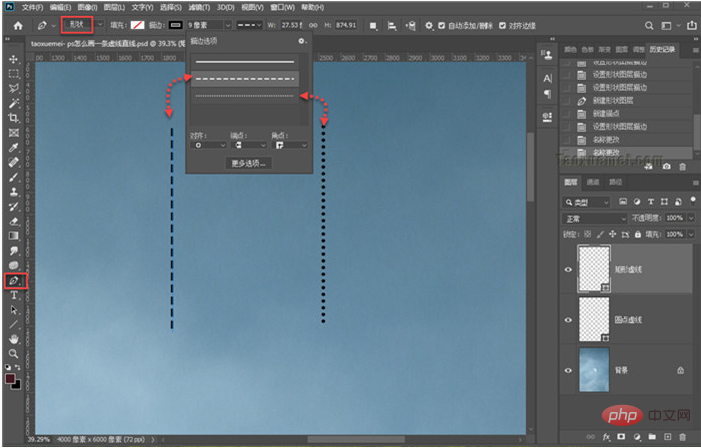Select the Crop tool
This screenshot has height=448, width=701.
coord(14,118)
